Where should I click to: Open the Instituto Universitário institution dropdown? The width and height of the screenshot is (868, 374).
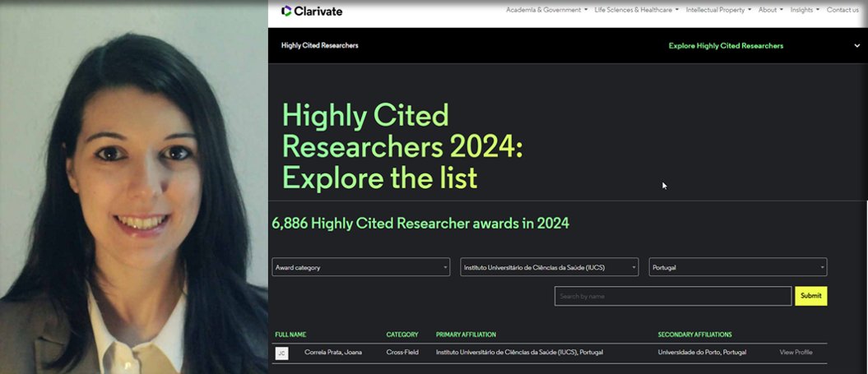point(549,267)
